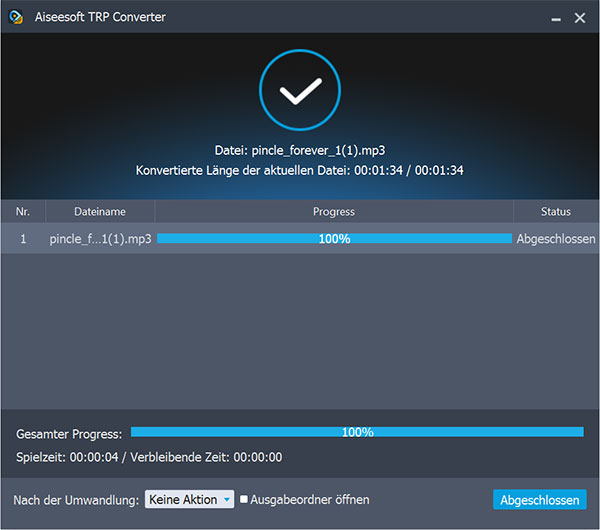Enable Ausgabeordner öffnen checkbox
The width and height of the screenshot is (600, 530).
[x=244, y=499]
